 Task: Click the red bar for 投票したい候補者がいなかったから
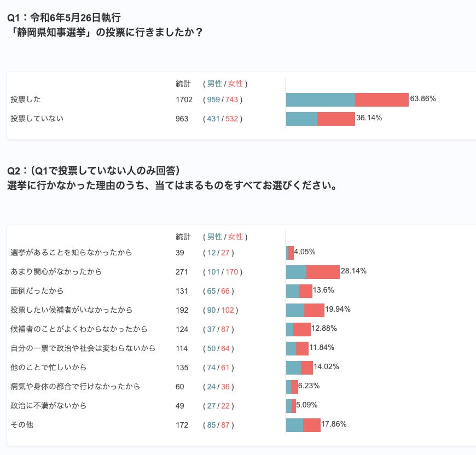click(314, 310)
